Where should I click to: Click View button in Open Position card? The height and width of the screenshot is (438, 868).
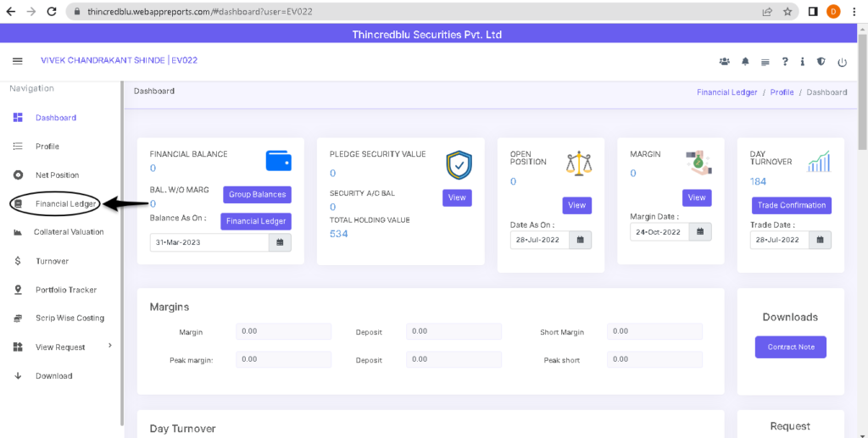576,205
